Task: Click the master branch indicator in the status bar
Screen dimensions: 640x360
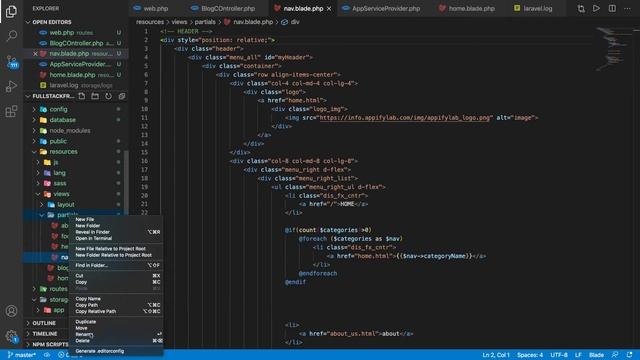Action: tap(22, 355)
